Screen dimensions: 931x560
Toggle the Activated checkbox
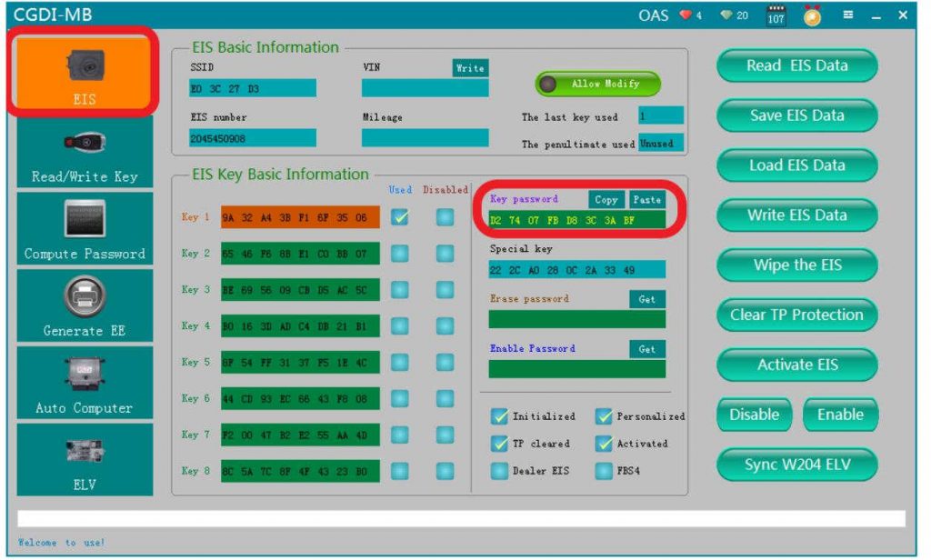tap(604, 444)
